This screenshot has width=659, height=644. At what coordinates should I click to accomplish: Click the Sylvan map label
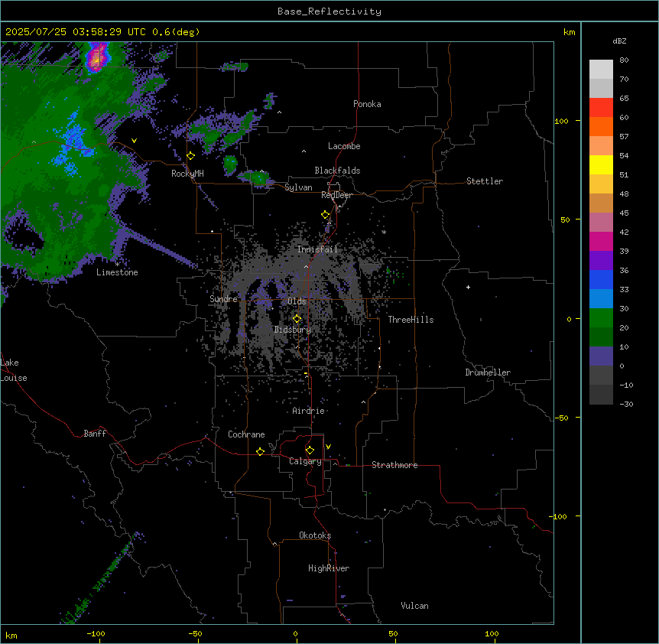(x=298, y=187)
